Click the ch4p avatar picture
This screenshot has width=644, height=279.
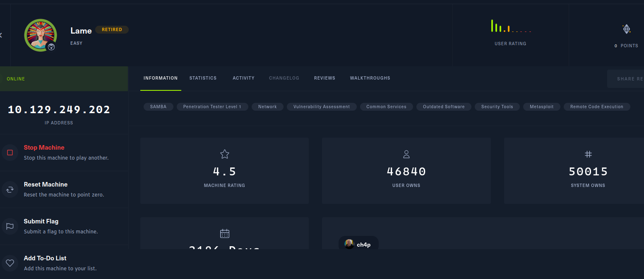[349, 244]
